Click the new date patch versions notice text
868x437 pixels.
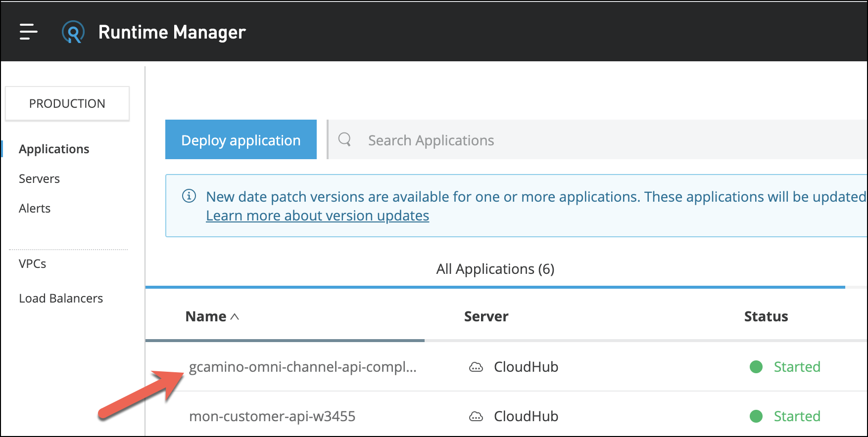536,197
